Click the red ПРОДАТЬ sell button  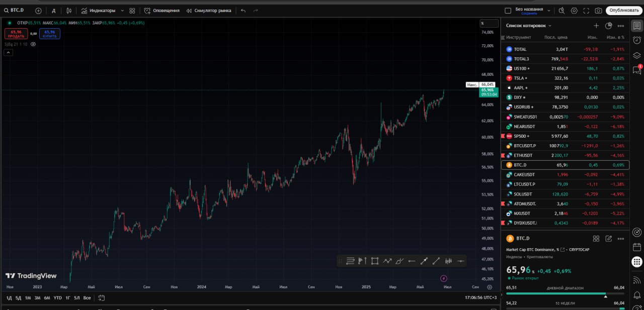[16, 34]
